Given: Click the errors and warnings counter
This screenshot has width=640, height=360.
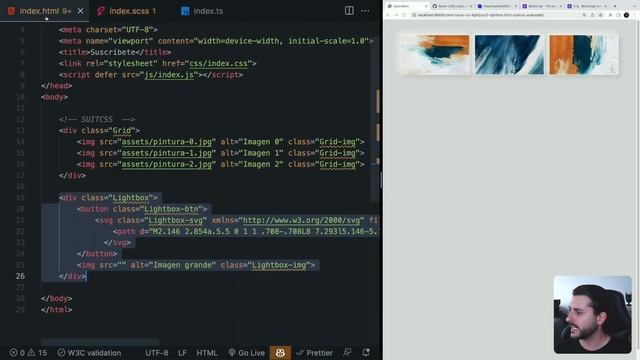Looking at the screenshot, I should 28,353.
